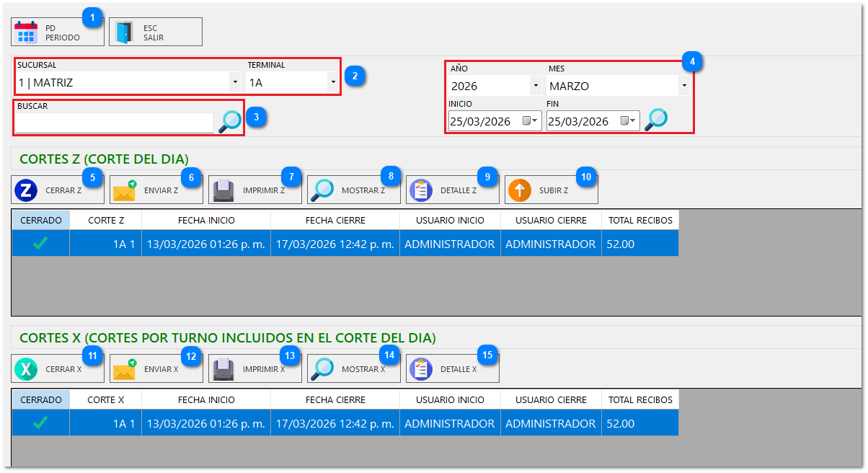Click the magnifier next to the Buscar field

230,122
